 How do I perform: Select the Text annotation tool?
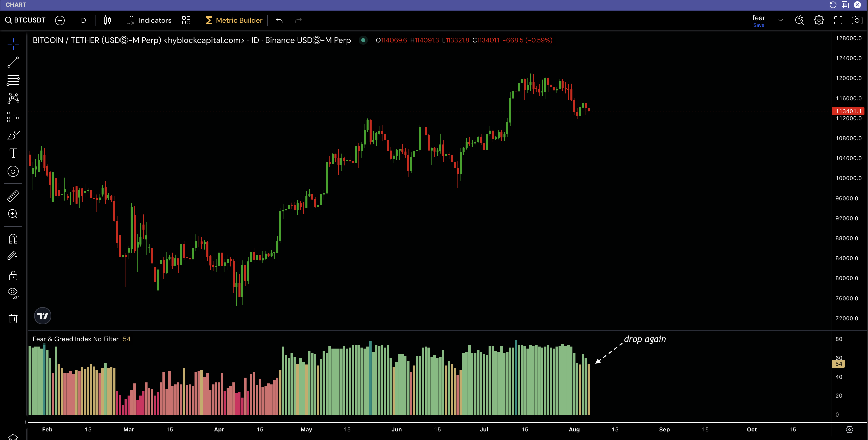coord(13,153)
